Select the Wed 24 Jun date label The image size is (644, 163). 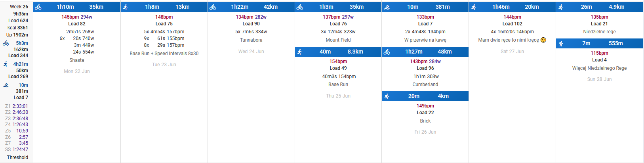(251, 52)
